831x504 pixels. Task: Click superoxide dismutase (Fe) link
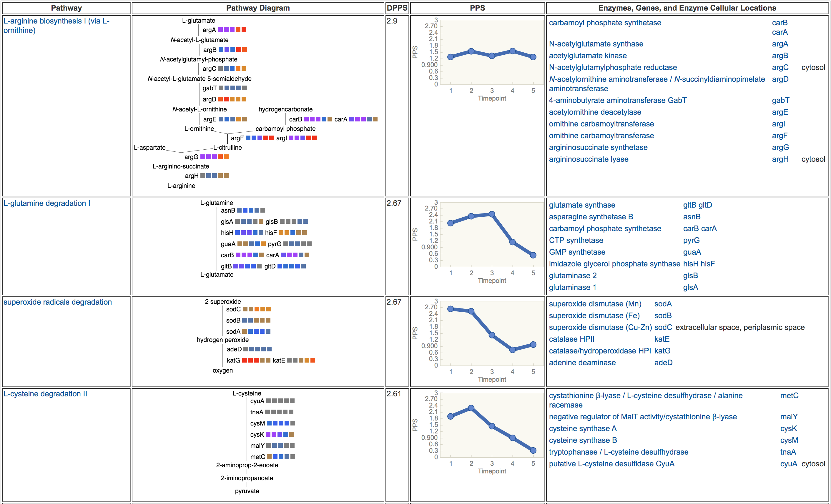[x=594, y=316]
